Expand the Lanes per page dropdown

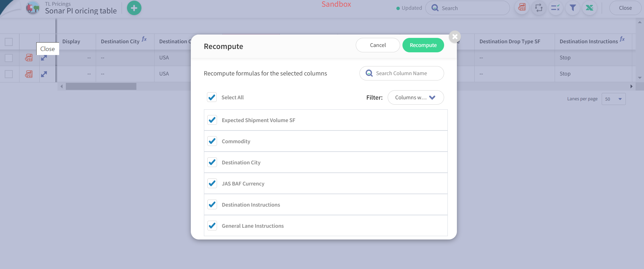click(613, 99)
